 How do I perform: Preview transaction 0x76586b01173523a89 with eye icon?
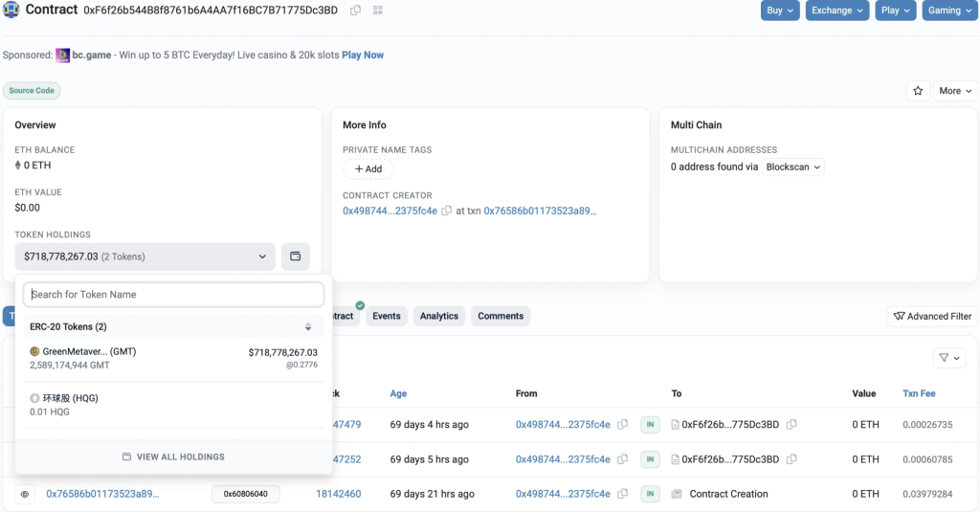click(x=24, y=494)
